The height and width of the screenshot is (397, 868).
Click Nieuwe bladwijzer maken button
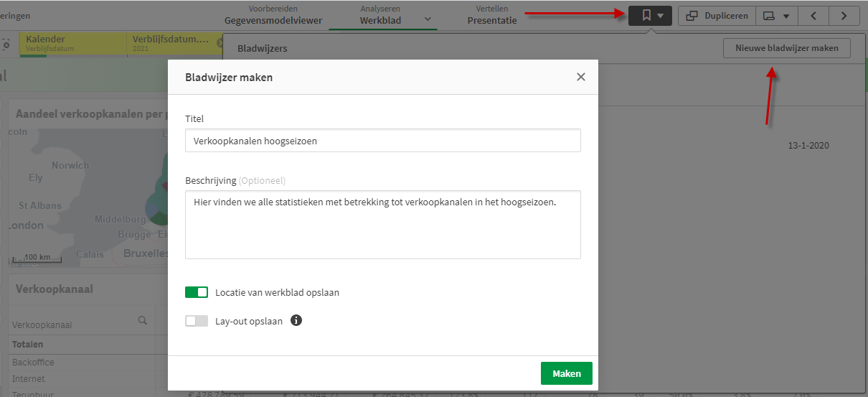point(787,48)
